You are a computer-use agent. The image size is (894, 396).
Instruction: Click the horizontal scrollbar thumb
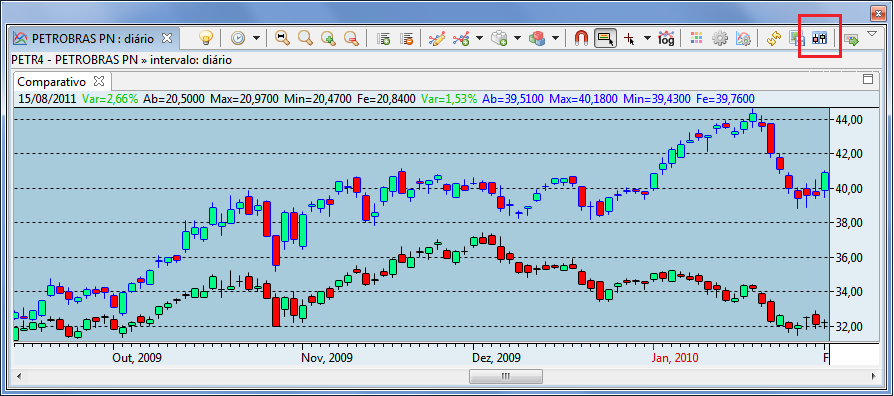click(506, 376)
